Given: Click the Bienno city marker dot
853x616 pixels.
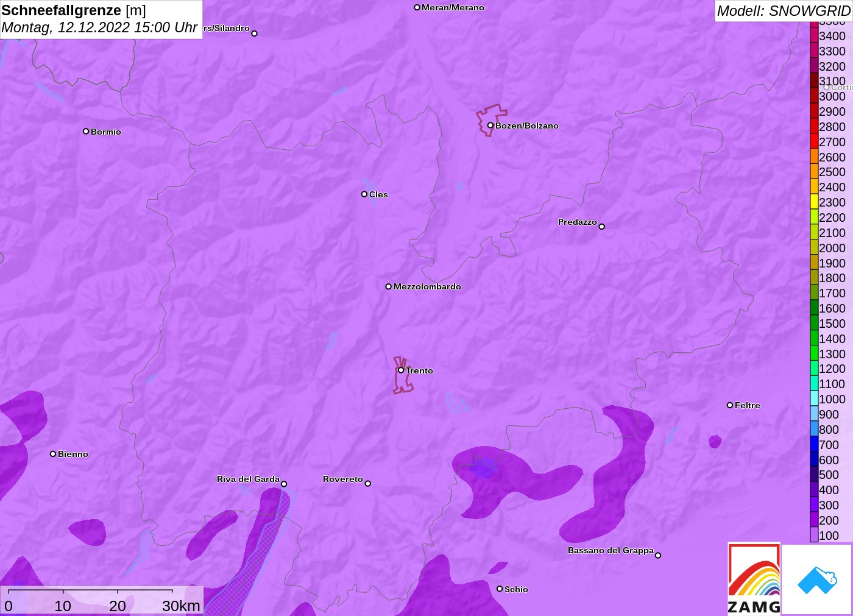Looking at the screenshot, I should pyautogui.click(x=53, y=454).
